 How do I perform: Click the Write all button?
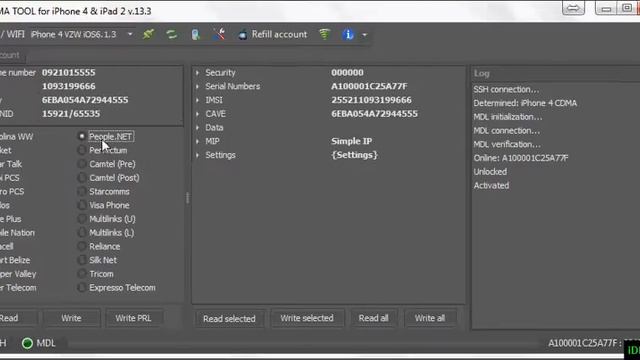430,318
